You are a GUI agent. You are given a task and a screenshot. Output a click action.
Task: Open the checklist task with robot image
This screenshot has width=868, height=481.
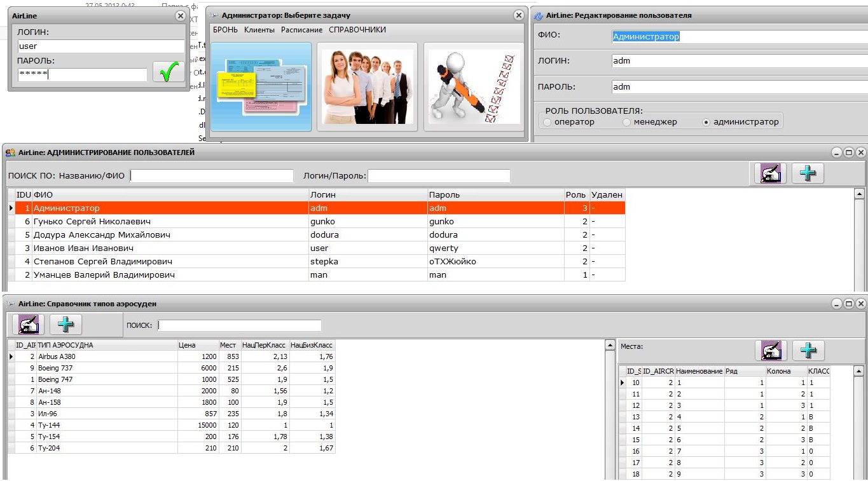[474, 87]
